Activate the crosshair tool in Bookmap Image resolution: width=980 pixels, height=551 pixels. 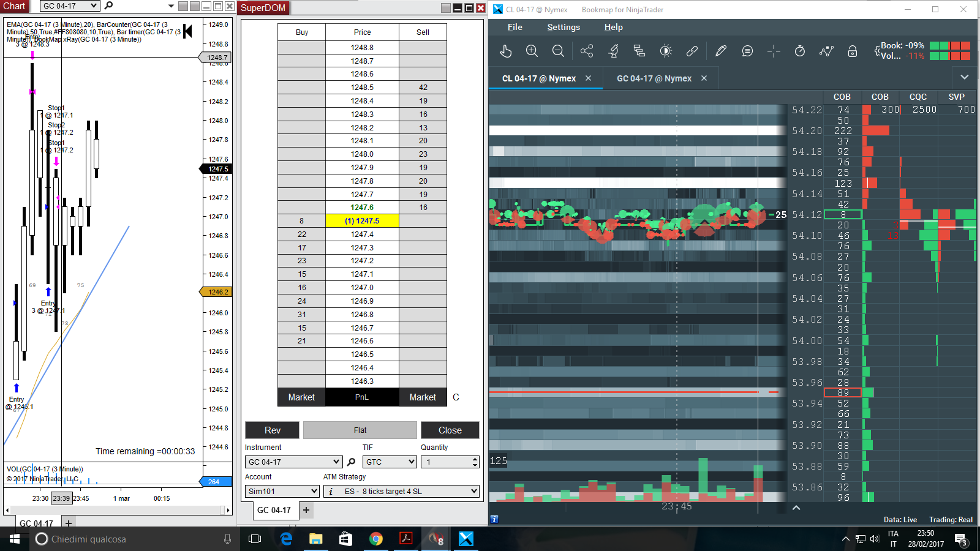click(x=774, y=51)
